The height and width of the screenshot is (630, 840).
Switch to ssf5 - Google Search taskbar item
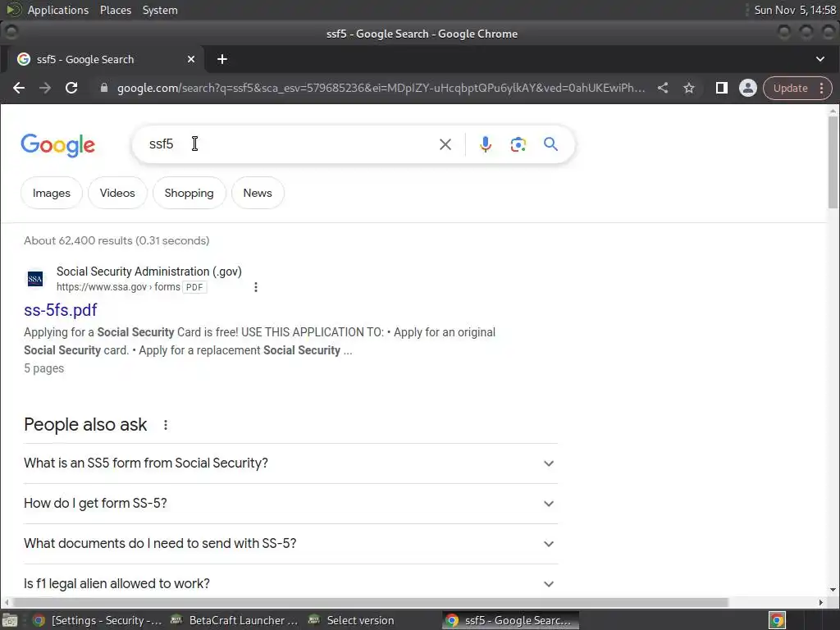point(510,620)
